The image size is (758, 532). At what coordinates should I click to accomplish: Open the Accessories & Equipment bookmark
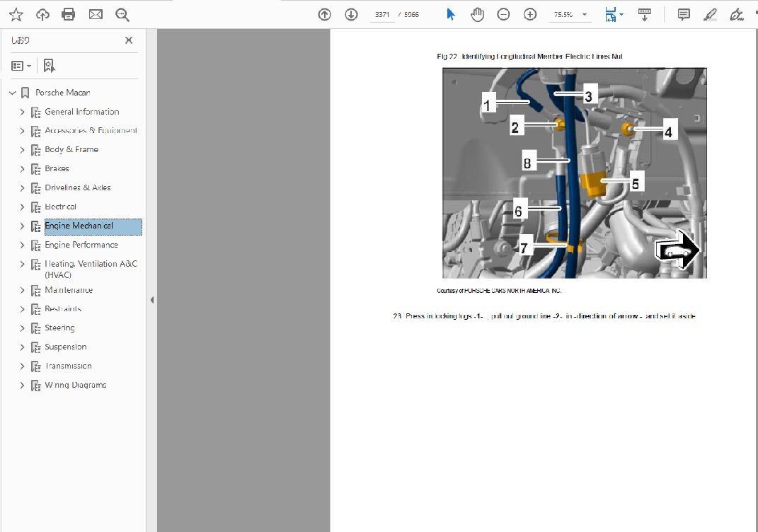click(91, 130)
